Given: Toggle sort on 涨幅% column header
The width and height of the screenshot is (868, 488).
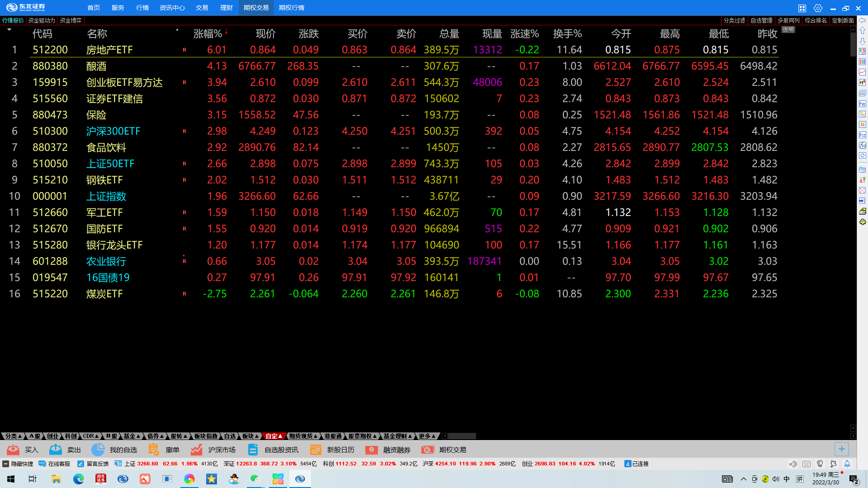Looking at the screenshot, I should 208,34.
